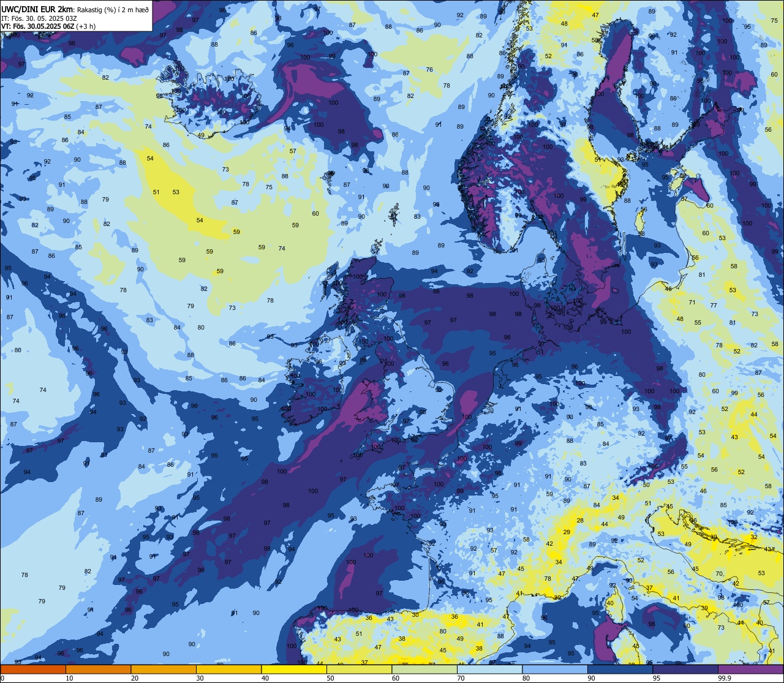Click the humidity value '28' over the Alps
Screen dimensions: 784x683
pyautogui.click(x=580, y=520)
